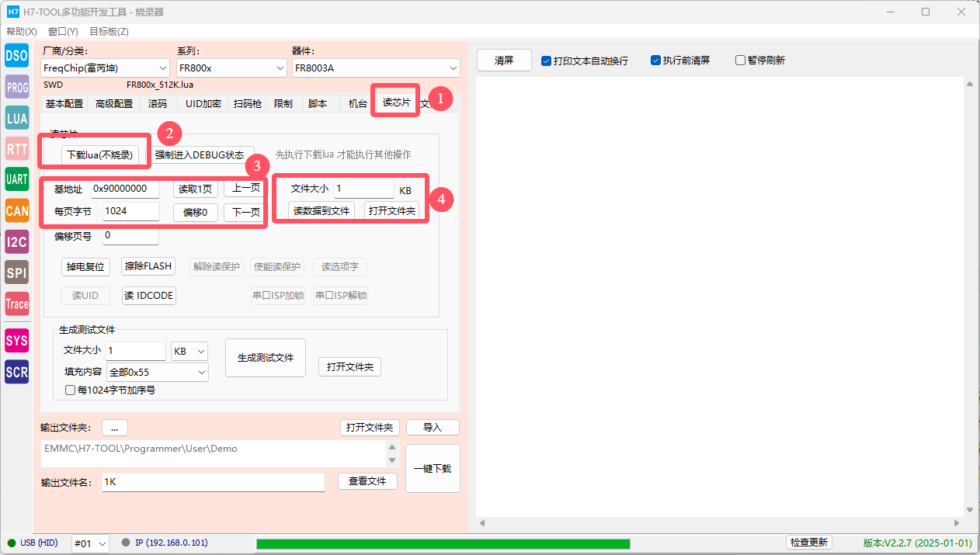Image resolution: width=980 pixels, height=555 pixels.
Task: Click the 偏移页号 input field
Action: 130,235
